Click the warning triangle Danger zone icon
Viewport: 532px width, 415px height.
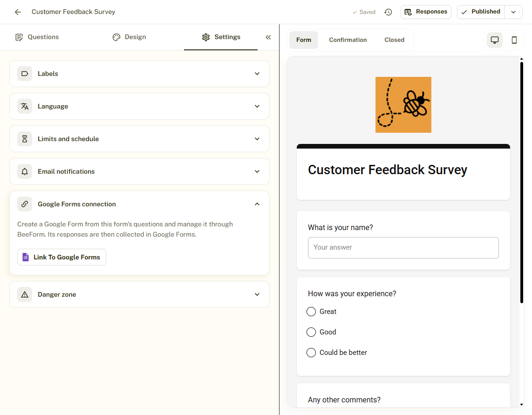[x=25, y=294]
